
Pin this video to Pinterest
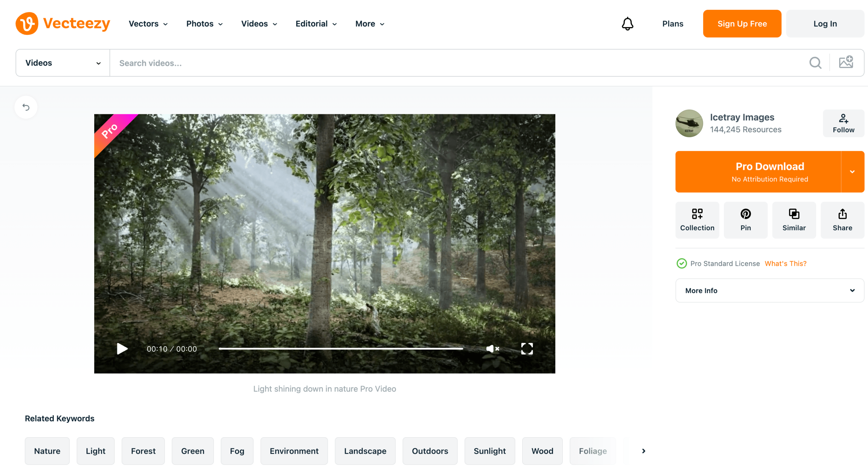(745, 220)
